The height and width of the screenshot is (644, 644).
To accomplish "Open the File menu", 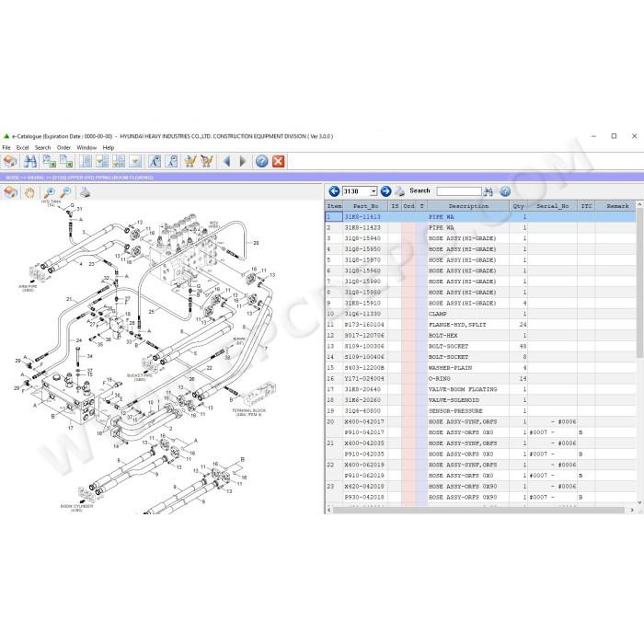I will pos(6,147).
